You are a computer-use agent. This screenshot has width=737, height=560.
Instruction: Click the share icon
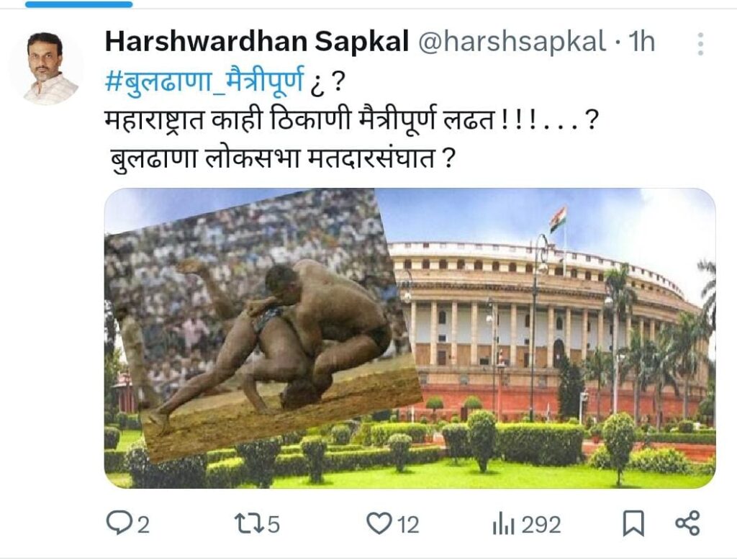687,523
